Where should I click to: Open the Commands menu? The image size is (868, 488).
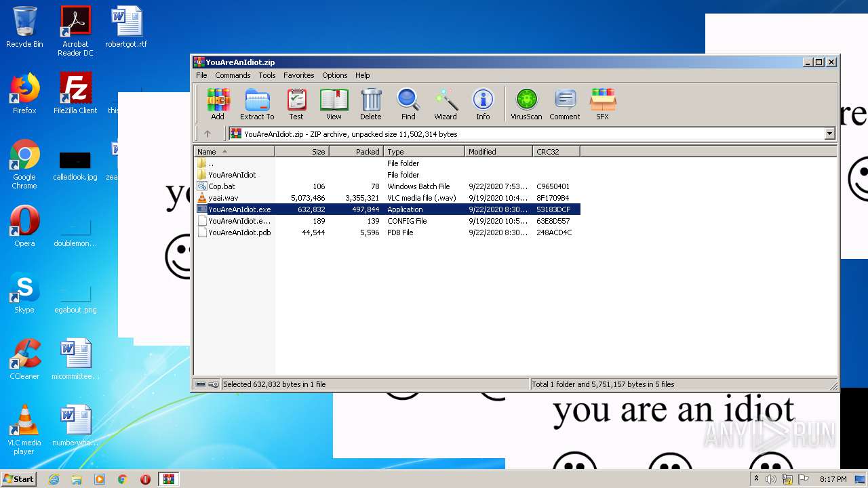tap(233, 75)
